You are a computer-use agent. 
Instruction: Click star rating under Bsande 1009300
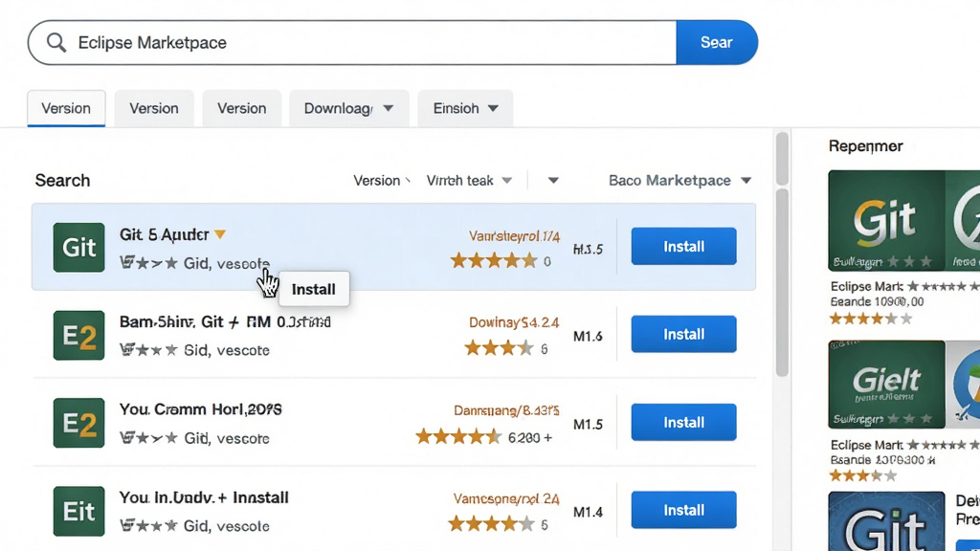click(863, 476)
